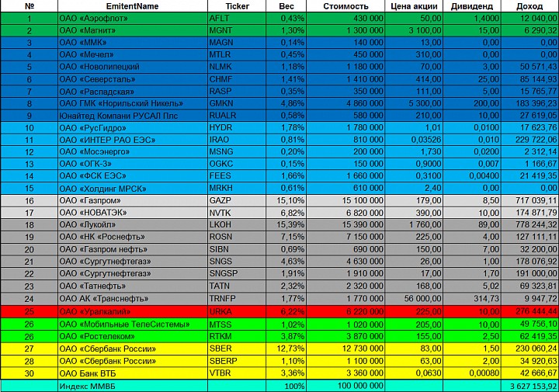Select cell ОАО «Магнит»
The height and width of the screenshot is (392, 559).
(132, 30)
